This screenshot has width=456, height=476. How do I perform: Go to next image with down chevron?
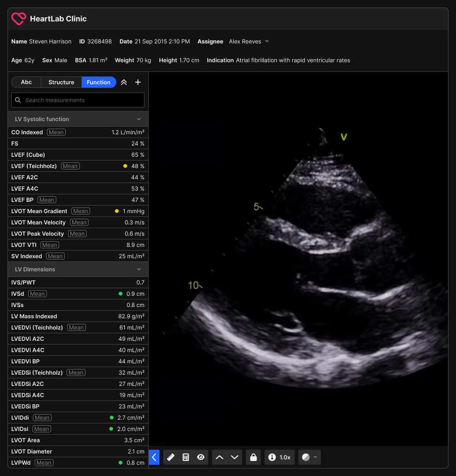[235, 457]
